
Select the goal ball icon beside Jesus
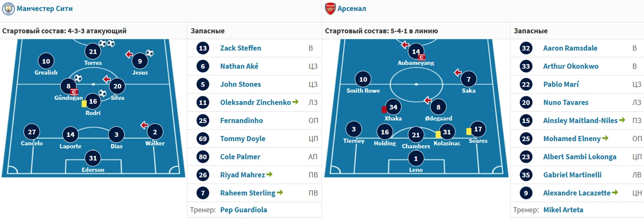tap(150, 53)
